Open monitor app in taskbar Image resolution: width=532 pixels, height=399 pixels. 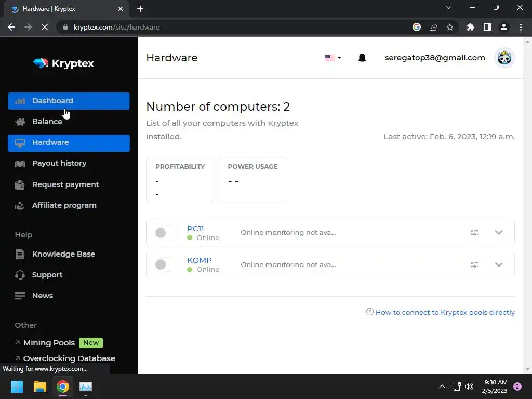point(86,387)
